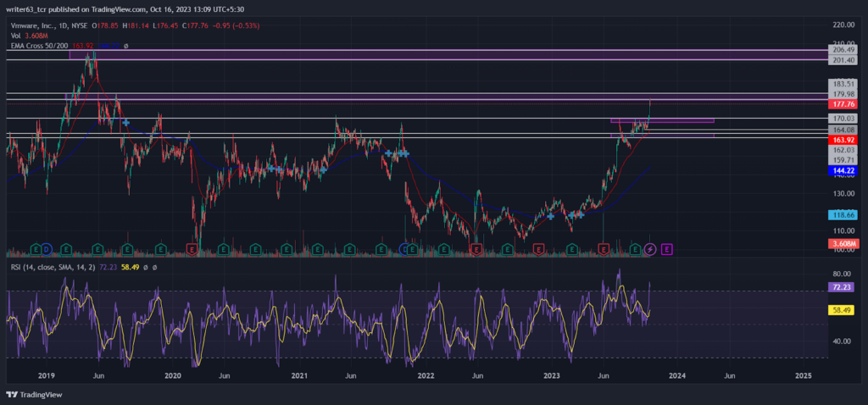The image size is (868, 405).
Task: Click the 2019 label on time axis
Action: point(47,375)
